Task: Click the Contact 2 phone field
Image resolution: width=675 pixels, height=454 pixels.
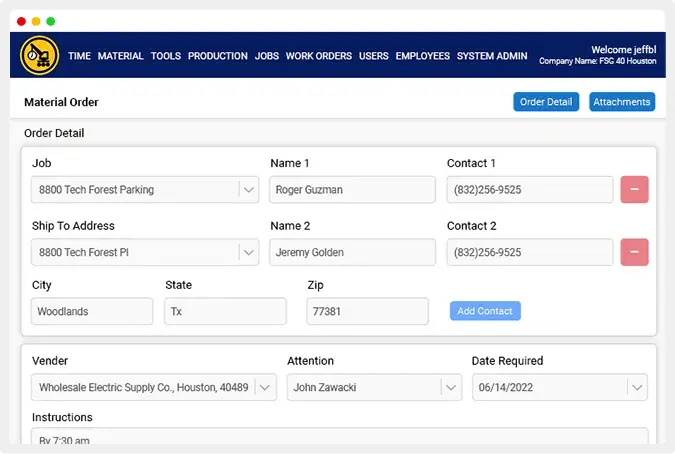Action: pos(529,252)
